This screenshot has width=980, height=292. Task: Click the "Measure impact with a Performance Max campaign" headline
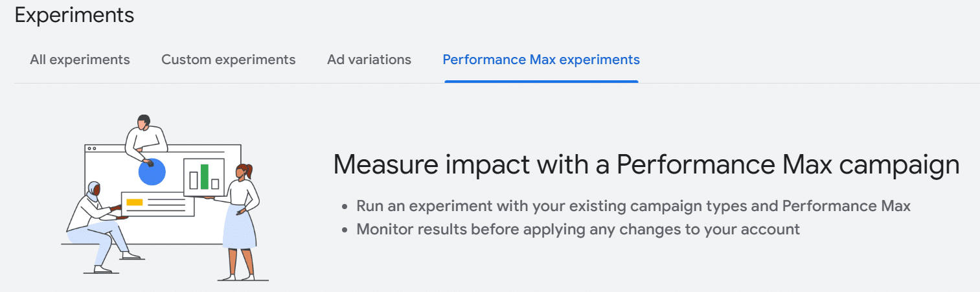point(646,164)
